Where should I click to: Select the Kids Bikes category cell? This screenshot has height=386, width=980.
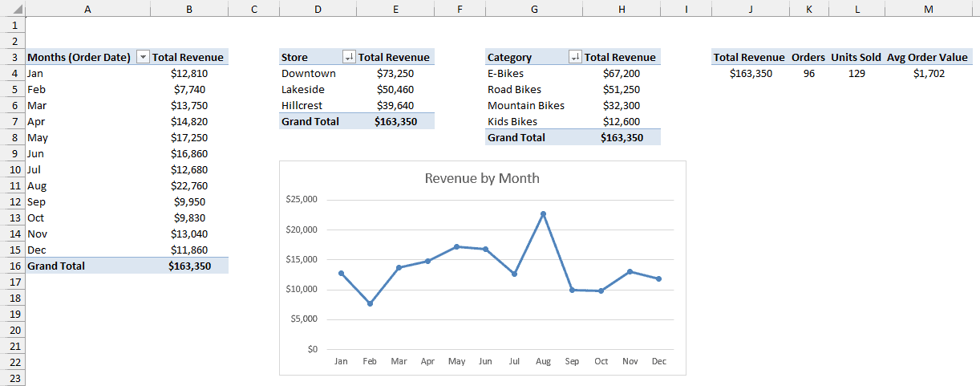pyautogui.click(x=534, y=121)
